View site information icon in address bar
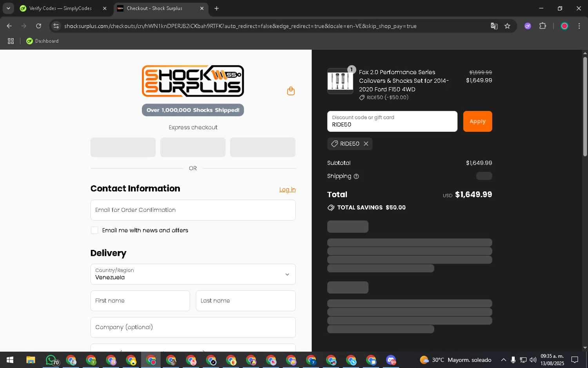This screenshot has height=368, width=588. 56,26
